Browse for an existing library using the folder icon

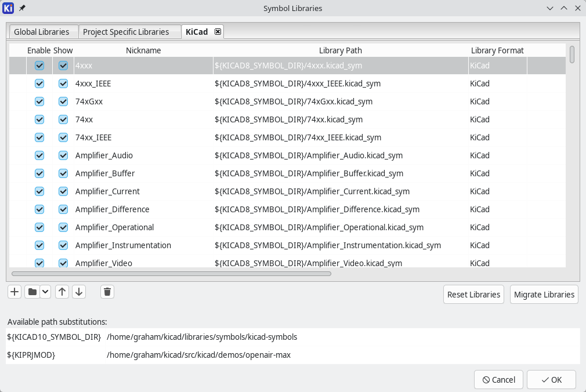tap(32, 292)
